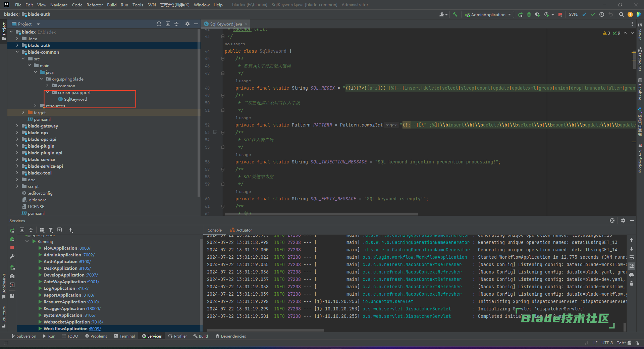644x349 pixels.
Task: Open Search Everywhere magnifier icon
Action: pyautogui.click(x=621, y=14)
